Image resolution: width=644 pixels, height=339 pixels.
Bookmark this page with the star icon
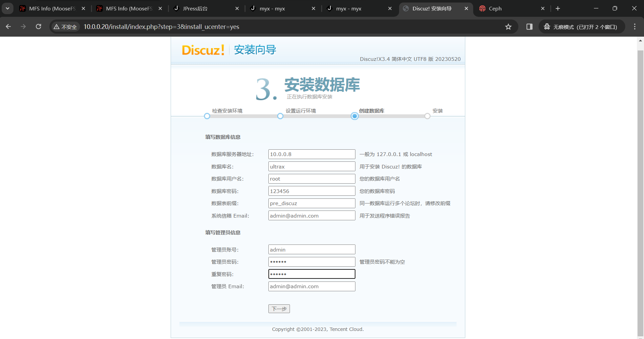[x=508, y=27]
